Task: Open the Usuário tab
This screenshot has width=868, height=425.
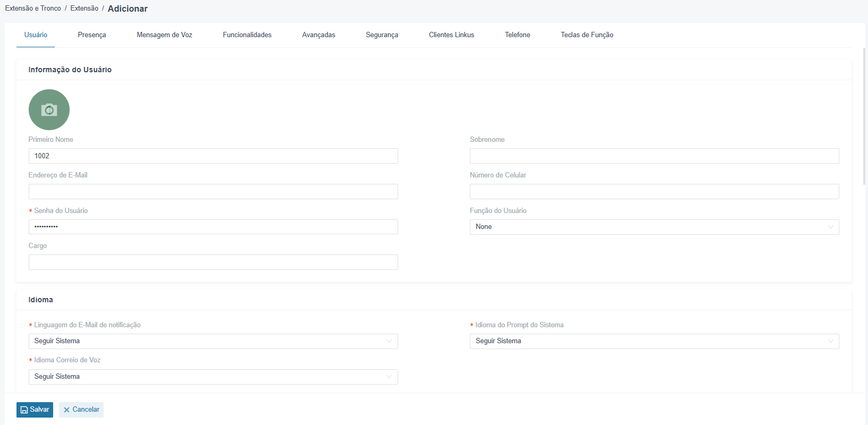Action: coord(36,35)
